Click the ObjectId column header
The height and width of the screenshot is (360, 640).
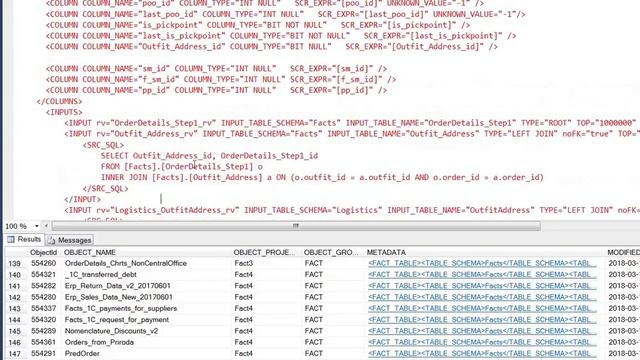(x=43, y=253)
